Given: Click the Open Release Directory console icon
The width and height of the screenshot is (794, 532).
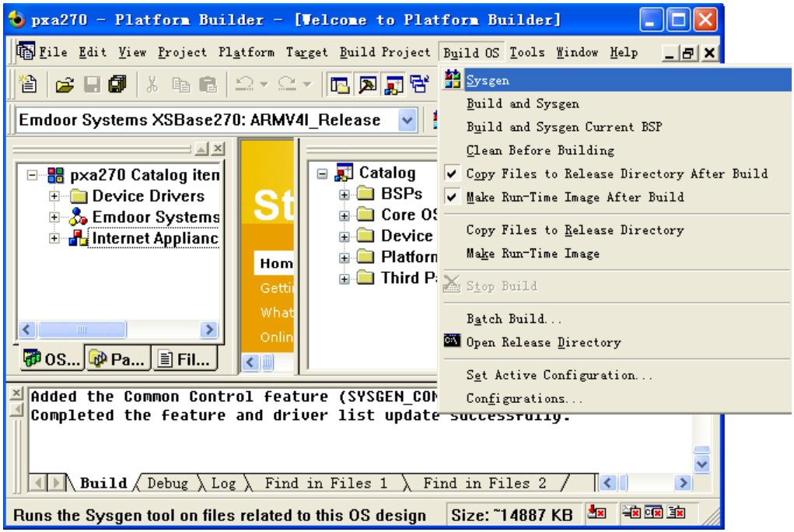Looking at the screenshot, I should tap(452, 341).
